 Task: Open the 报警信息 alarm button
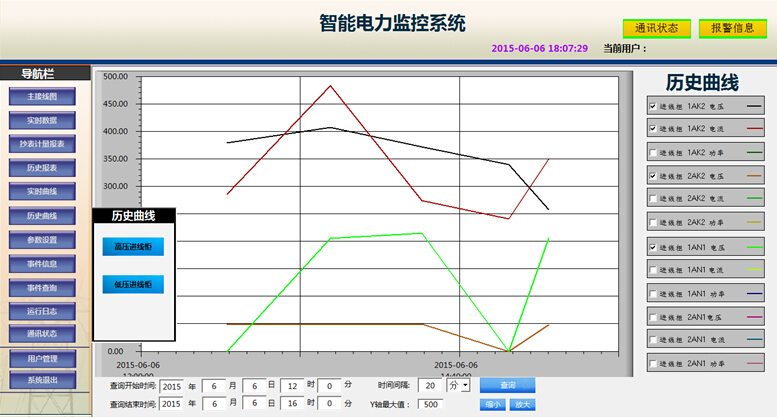(x=733, y=28)
